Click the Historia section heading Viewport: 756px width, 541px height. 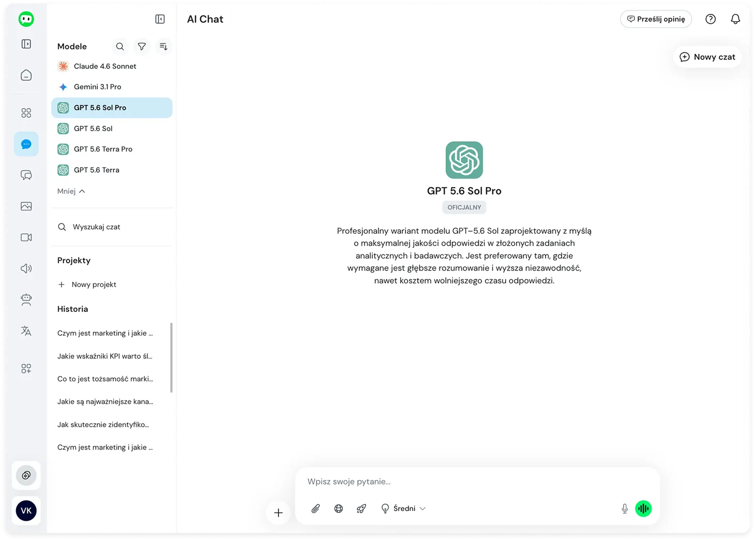tap(72, 309)
